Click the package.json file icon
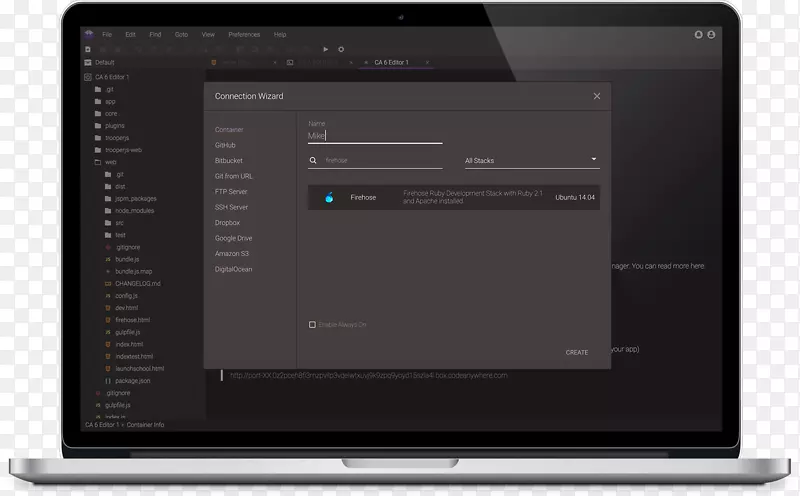Image resolution: width=800 pixels, height=496 pixels. point(108,381)
